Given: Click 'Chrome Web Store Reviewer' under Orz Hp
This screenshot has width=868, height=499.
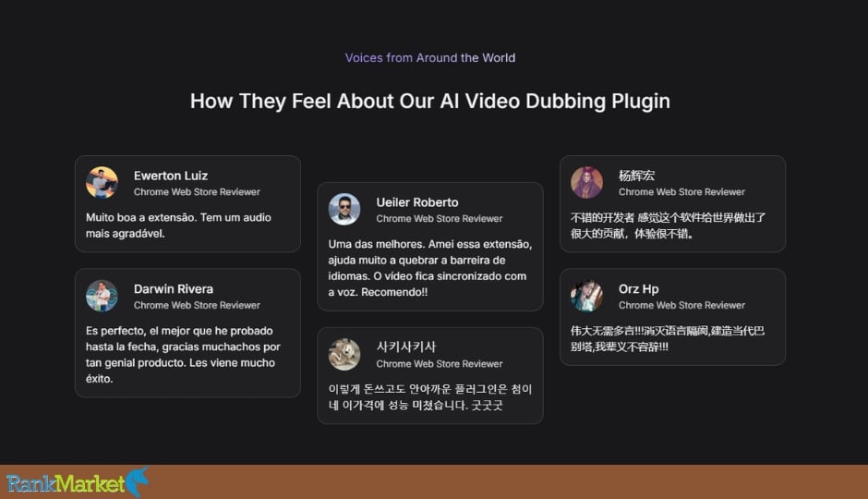Looking at the screenshot, I should click(681, 305).
